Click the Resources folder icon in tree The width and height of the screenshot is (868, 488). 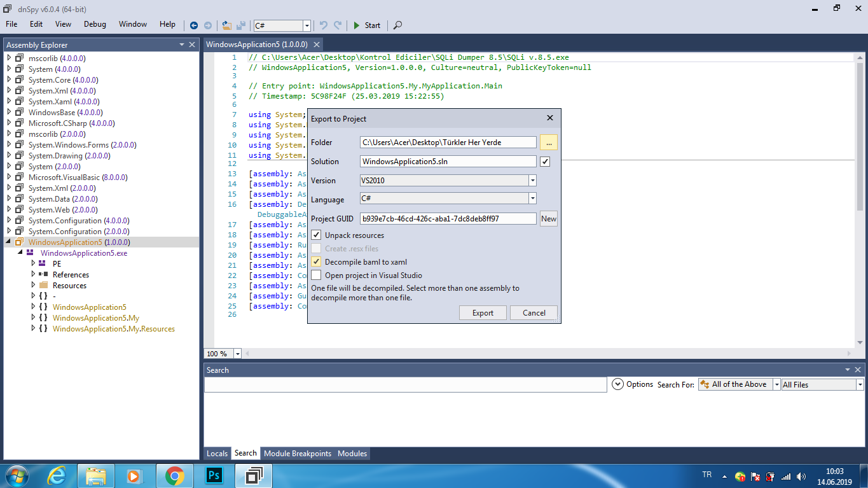point(43,286)
